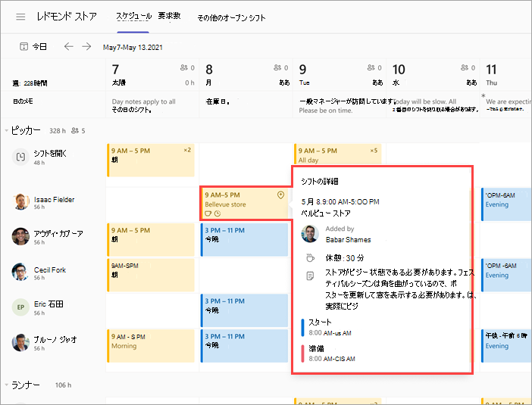Click the ベルビュー ストア label in details
532x405 pixels.
(326, 213)
